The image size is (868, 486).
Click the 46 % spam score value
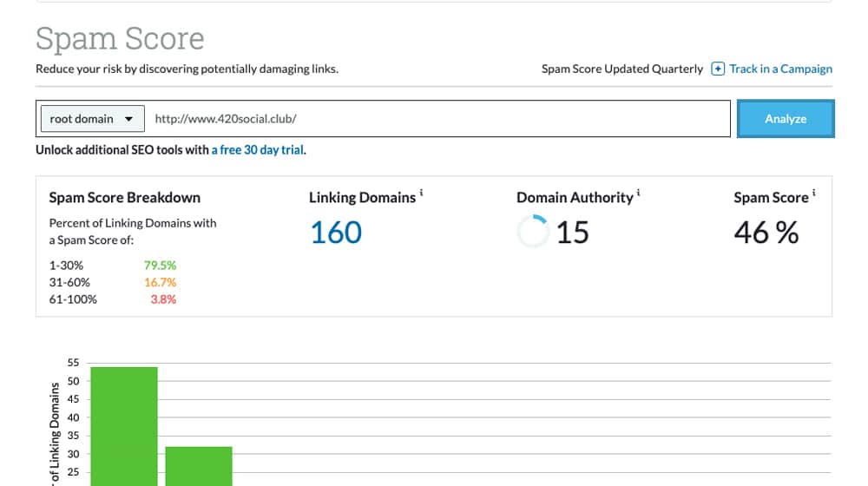coord(766,233)
